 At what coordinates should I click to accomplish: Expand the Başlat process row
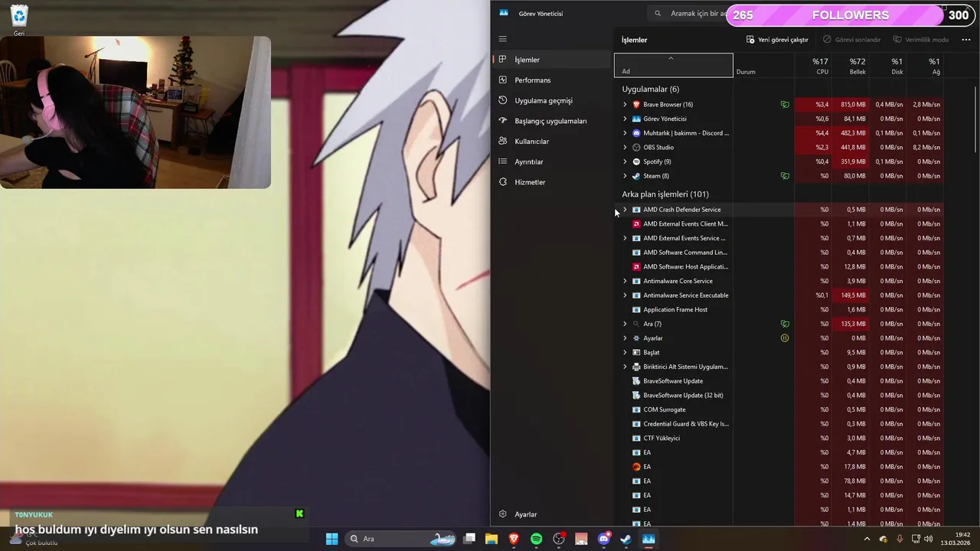[x=625, y=352]
